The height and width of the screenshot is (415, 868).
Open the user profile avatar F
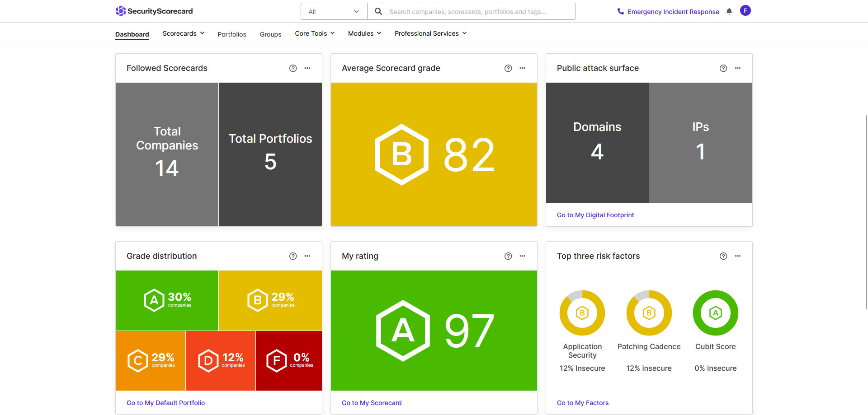[x=745, y=11]
